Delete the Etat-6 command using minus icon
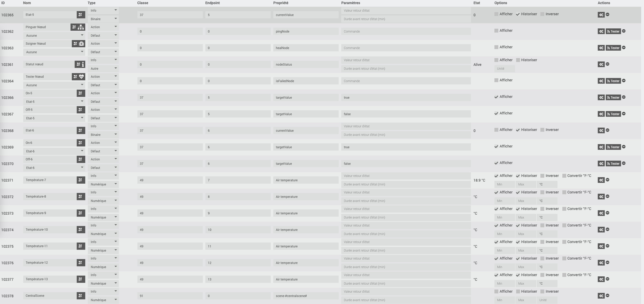The width and height of the screenshot is (644, 304). (x=608, y=130)
